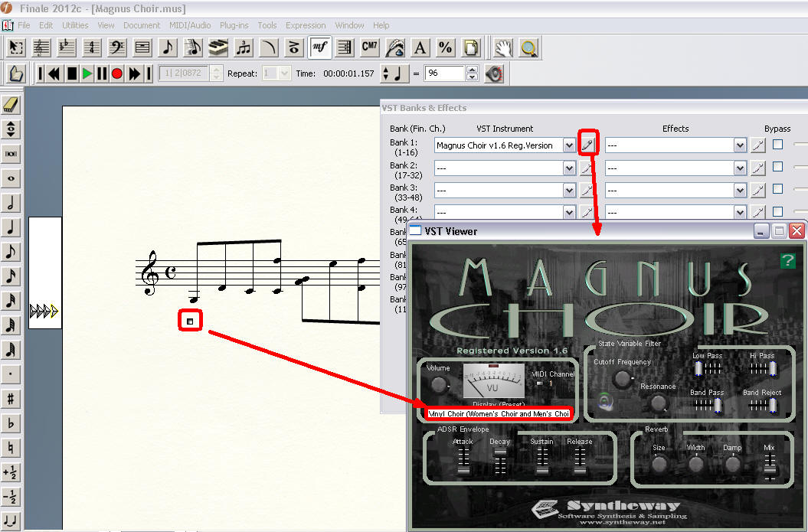Image resolution: width=808 pixels, height=532 pixels.
Task: Open the File menu
Action: [24, 25]
